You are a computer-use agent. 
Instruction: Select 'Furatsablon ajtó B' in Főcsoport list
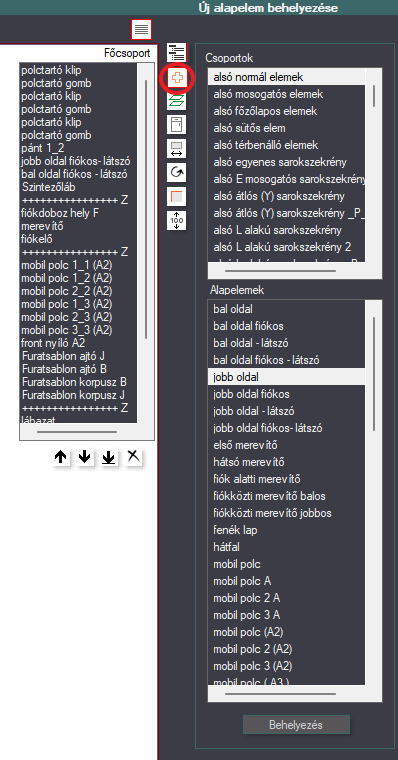(x=79, y=369)
